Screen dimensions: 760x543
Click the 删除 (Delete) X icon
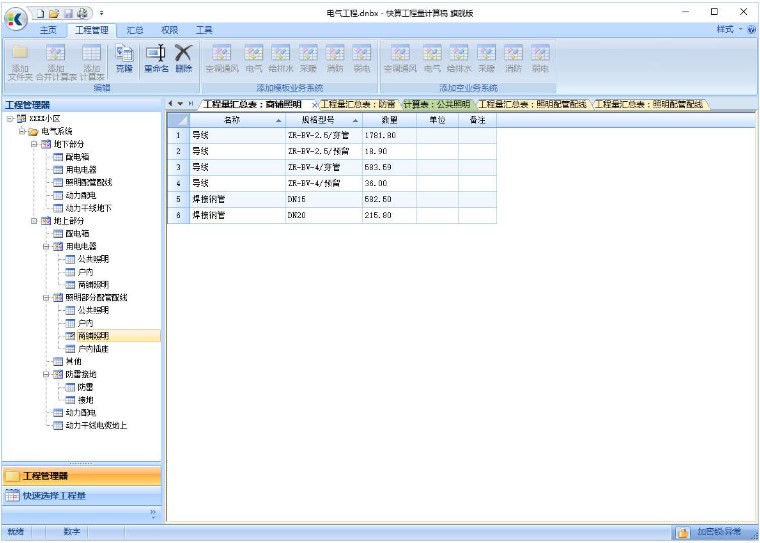coord(183,56)
